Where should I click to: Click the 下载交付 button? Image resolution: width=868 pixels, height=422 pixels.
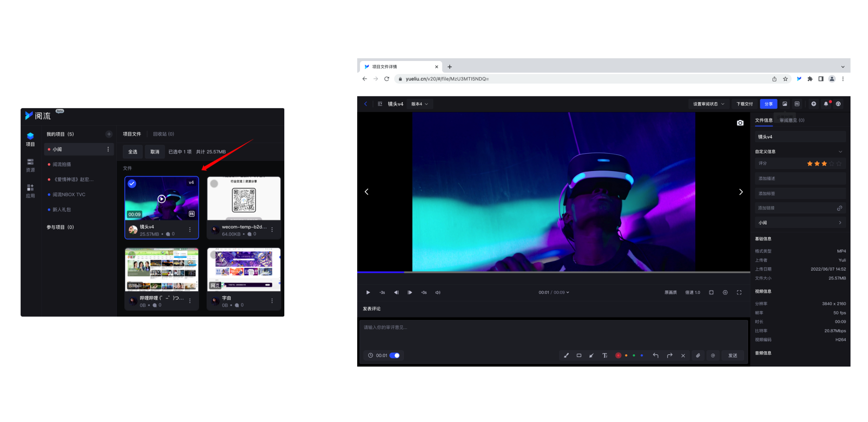pos(744,104)
